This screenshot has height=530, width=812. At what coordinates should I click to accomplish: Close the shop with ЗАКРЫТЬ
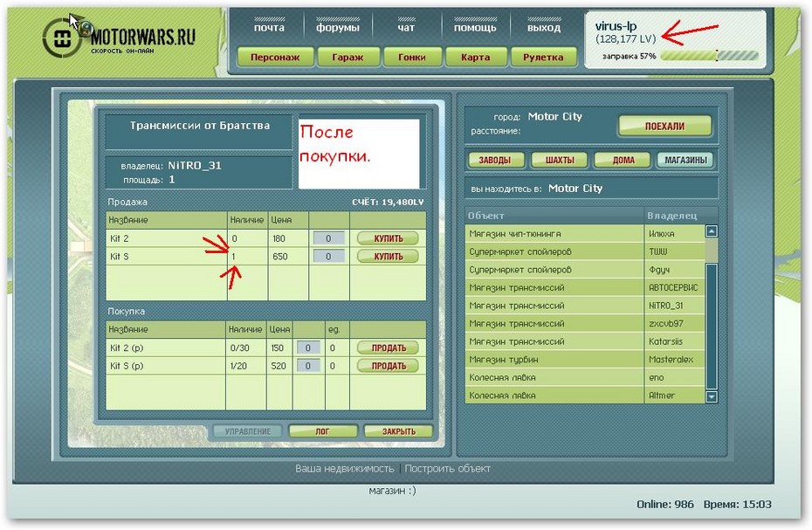(399, 431)
